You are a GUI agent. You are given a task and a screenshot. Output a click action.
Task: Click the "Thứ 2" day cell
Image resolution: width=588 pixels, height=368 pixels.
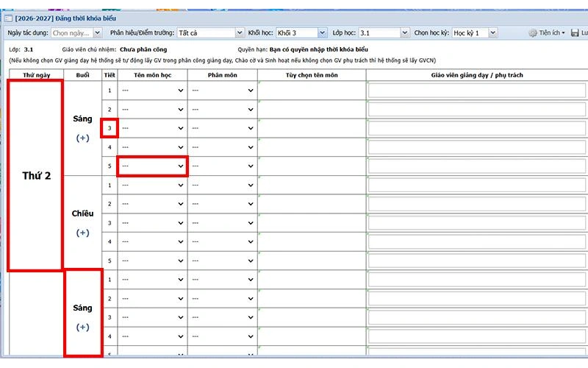tap(36, 176)
